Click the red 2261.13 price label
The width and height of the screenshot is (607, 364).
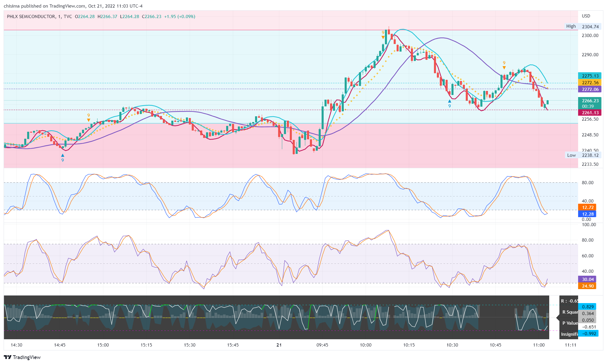(590, 112)
